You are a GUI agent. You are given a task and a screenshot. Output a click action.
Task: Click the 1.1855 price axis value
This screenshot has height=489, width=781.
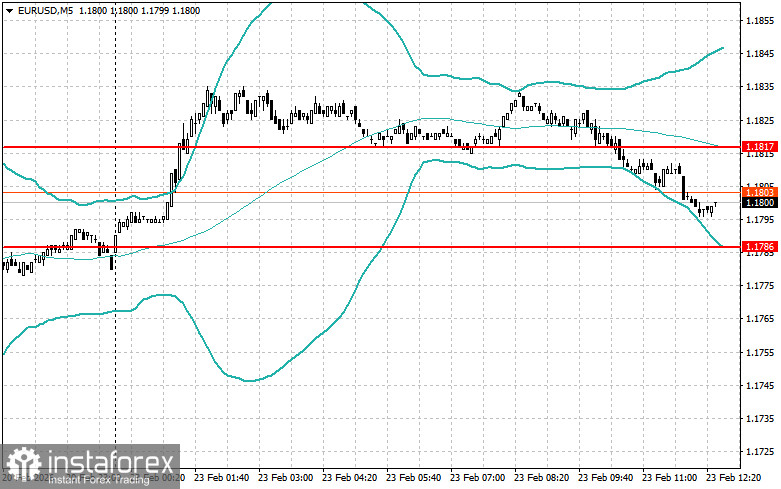pos(760,21)
